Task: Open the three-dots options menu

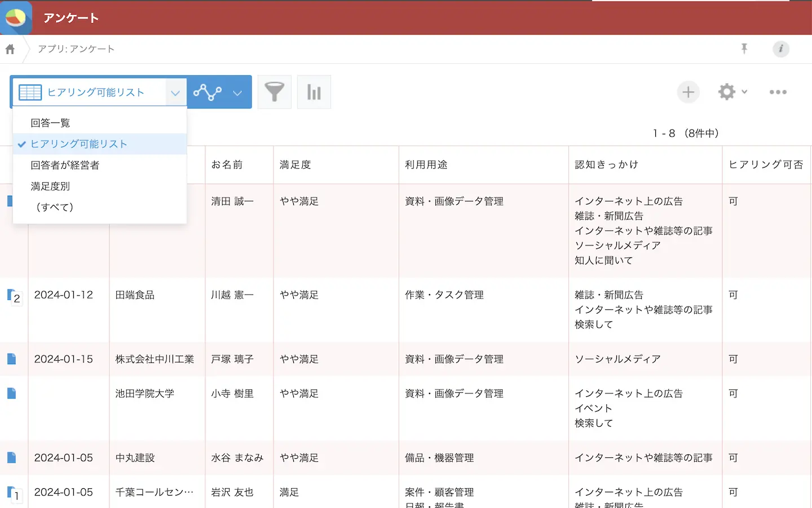Action: (x=778, y=92)
